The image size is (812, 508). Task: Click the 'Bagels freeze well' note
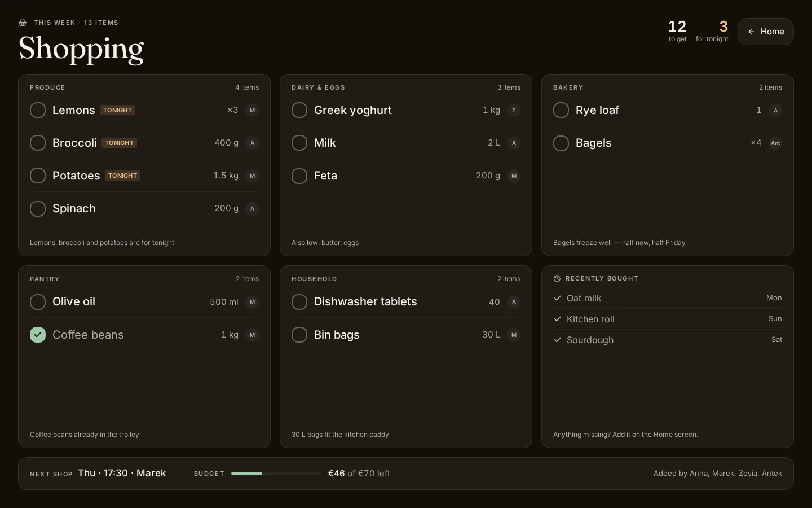619,243
